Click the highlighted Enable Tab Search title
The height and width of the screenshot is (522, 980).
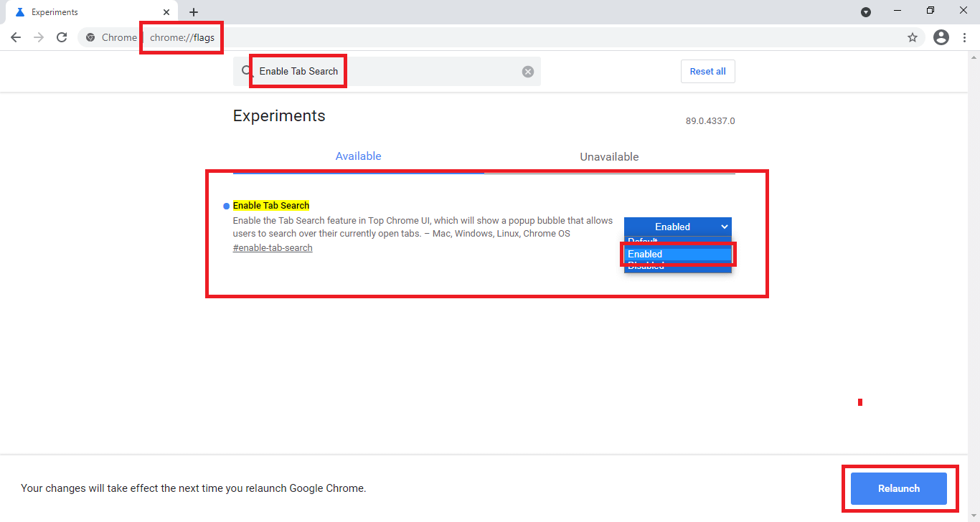pyautogui.click(x=271, y=206)
